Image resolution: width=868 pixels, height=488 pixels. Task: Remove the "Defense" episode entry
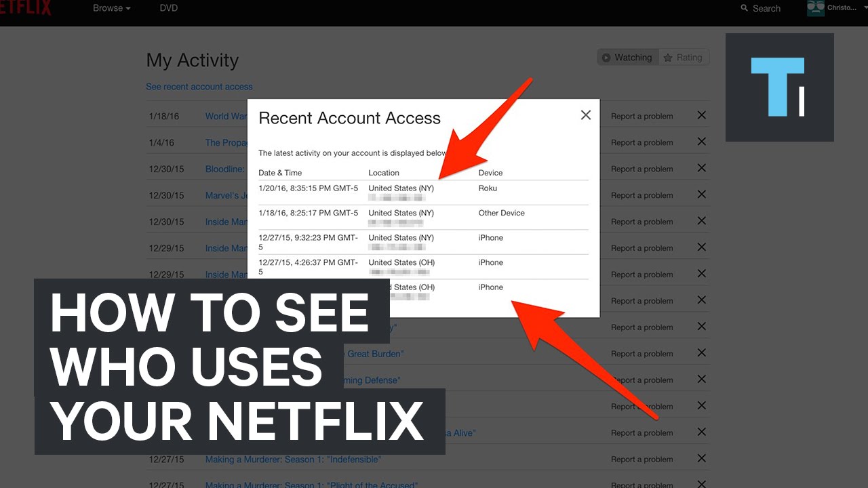[x=702, y=380]
